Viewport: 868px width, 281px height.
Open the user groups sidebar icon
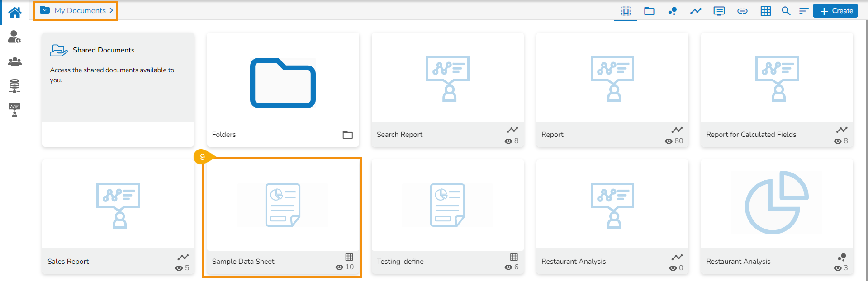[x=14, y=61]
